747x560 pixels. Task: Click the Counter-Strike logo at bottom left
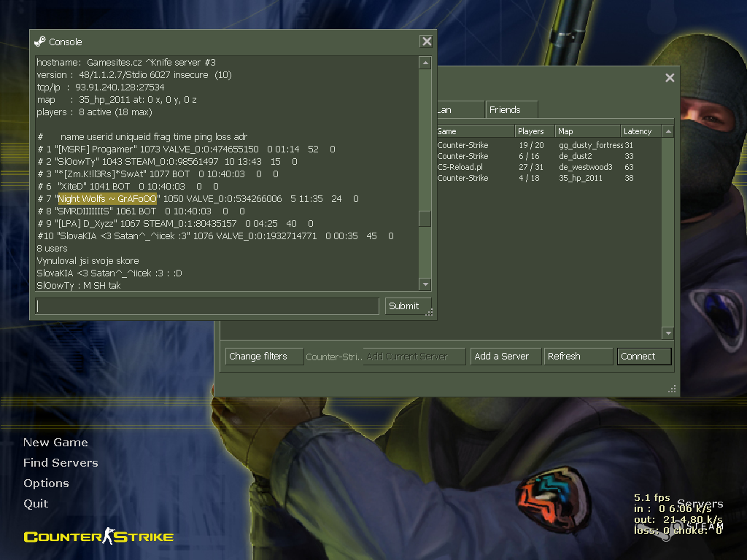pyautogui.click(x=98, y=537)
